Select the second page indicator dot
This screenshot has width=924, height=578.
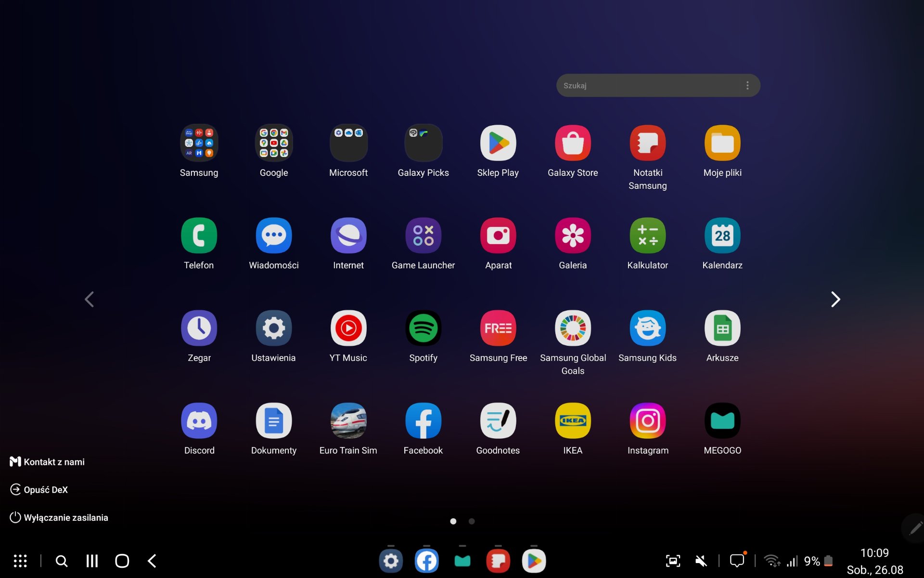[x=472, y=521]
